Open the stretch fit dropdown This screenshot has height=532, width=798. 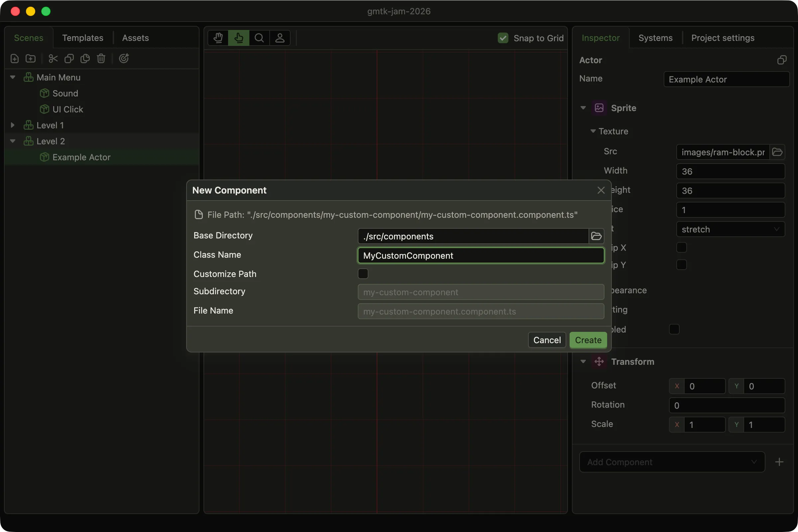[731, 229]
